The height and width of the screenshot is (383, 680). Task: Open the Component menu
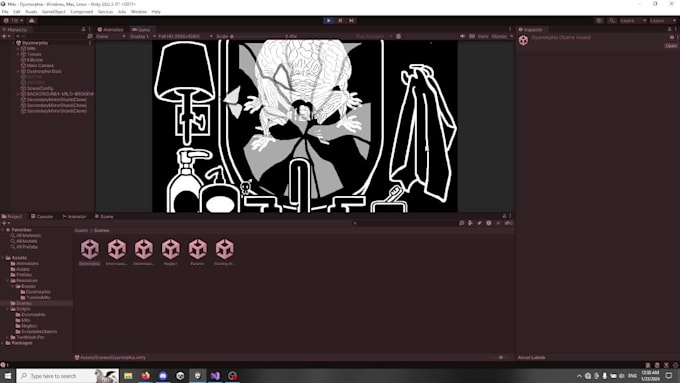[82, 12]
